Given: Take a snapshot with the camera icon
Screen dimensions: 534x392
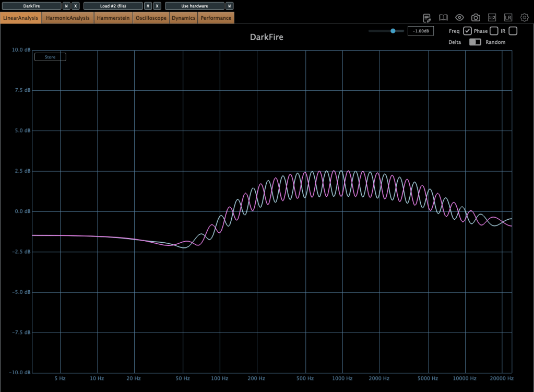Looking at the screenshot, I should tap(476, 18).
